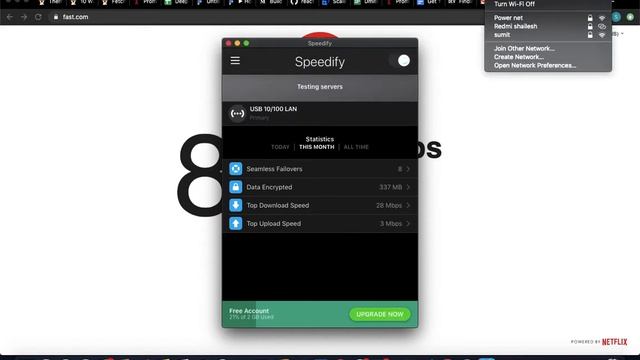The width and height of the screenshot is (640, 360).
Task: Click the Top Upload Speed arrow icon
Action: [236, 224]
